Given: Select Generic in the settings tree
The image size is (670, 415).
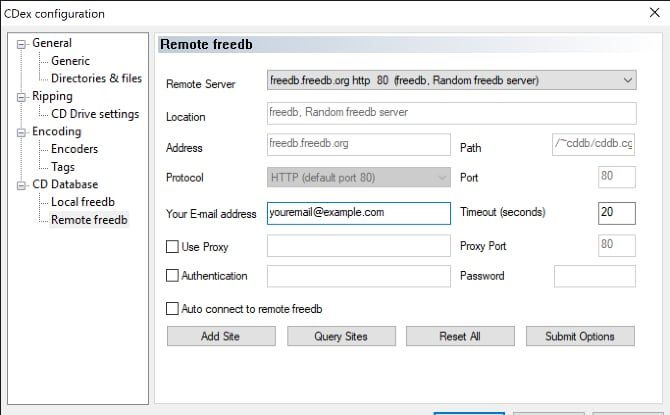Looking at the screenshot, I should tap(71, 61).
